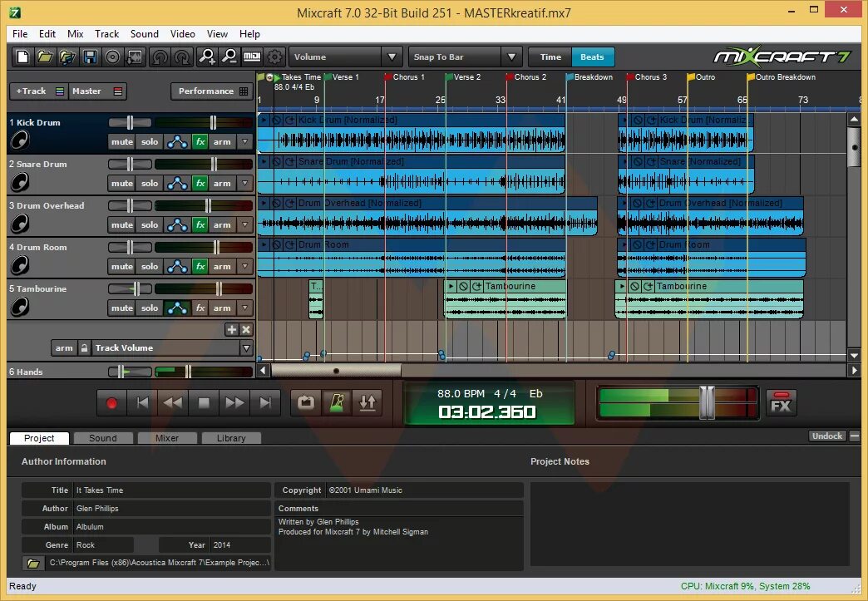Adjust Kick Drum volume slider
This screenshot has height=601, width=868.
click(x=213, y=123)
